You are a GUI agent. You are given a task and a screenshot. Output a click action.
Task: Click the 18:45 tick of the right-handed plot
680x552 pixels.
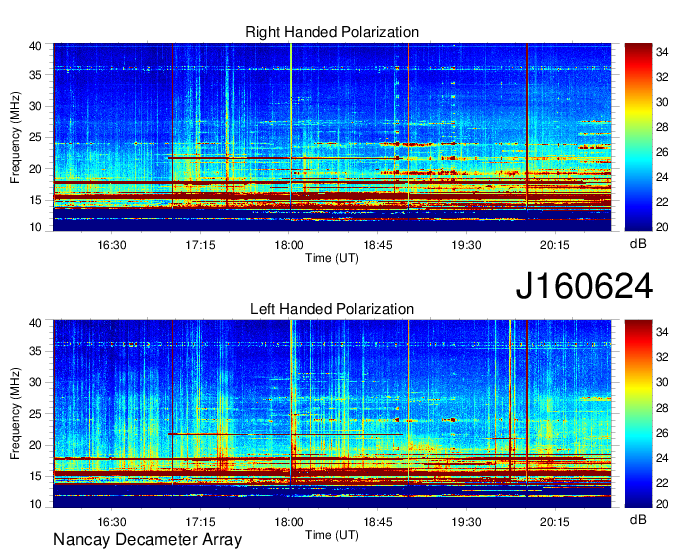[x=378, y=245]
